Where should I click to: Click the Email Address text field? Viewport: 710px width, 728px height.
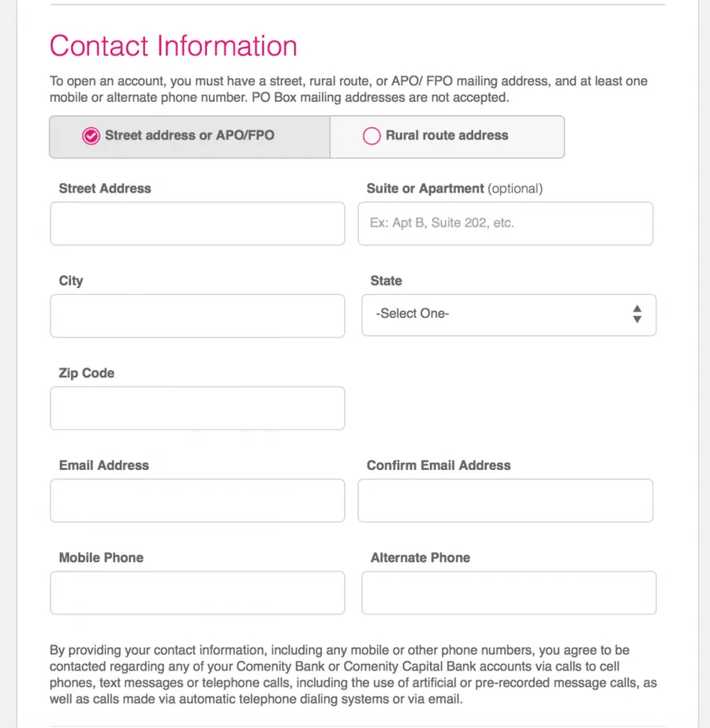pyautogui.click(x=197, y=500)
